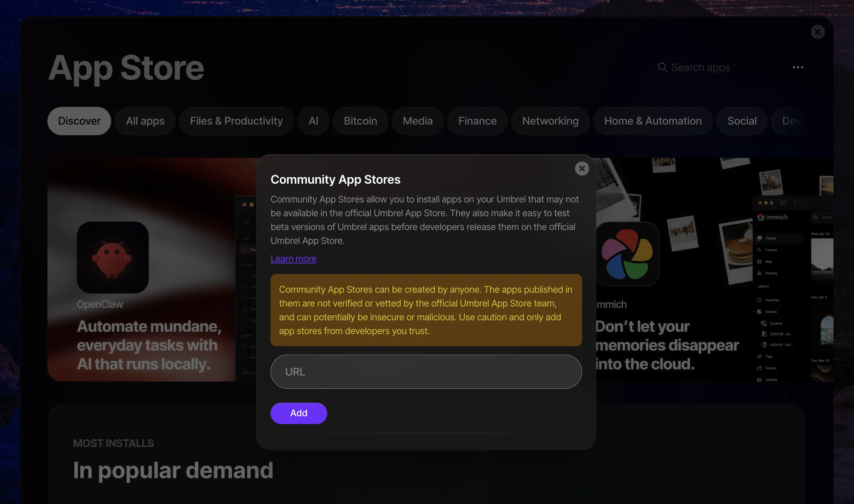Viewport: 854px width, 504px height.
Task: Open the three-dots more options menu
Action: [x=798, y=67]
